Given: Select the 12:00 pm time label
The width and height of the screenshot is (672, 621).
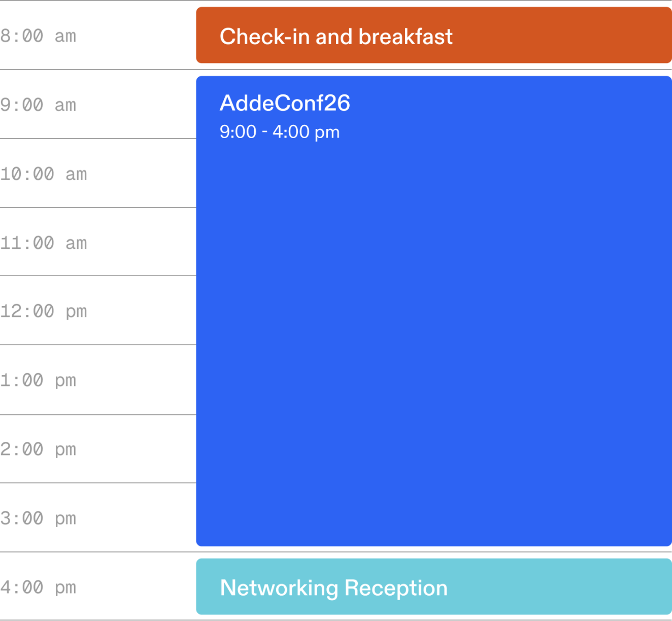Looking at the screenshot, I should click(x=44, y=311).
